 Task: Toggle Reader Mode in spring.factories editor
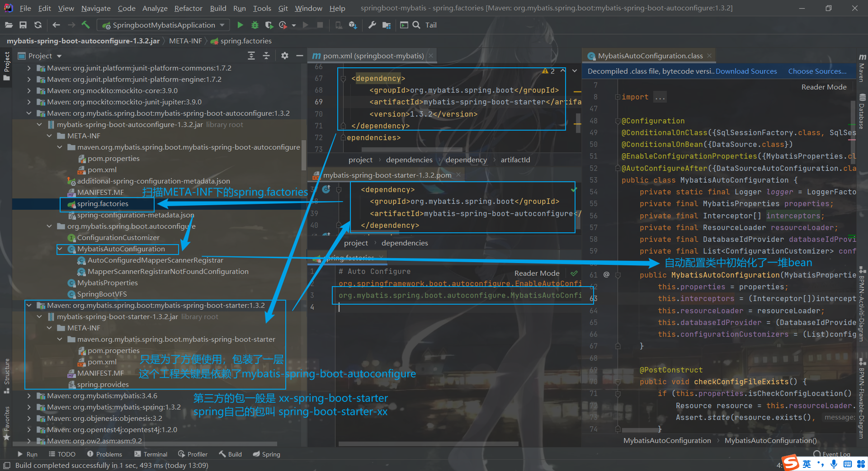coord(537,273)
